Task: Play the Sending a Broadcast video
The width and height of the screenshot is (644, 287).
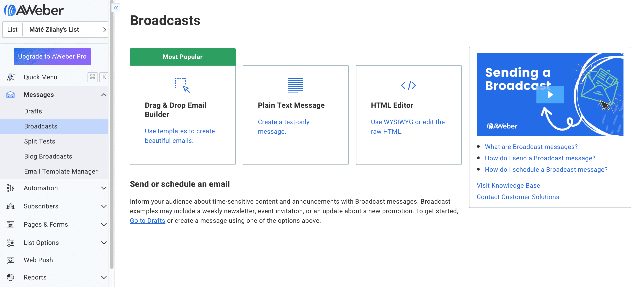Action: (x=550, y=95)
